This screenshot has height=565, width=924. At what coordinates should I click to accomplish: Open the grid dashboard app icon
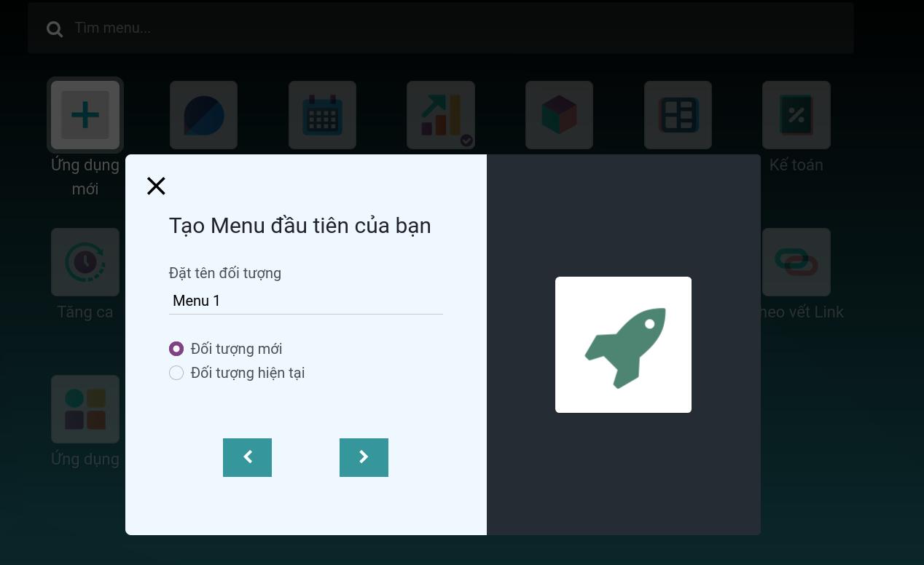coord(678,115)
